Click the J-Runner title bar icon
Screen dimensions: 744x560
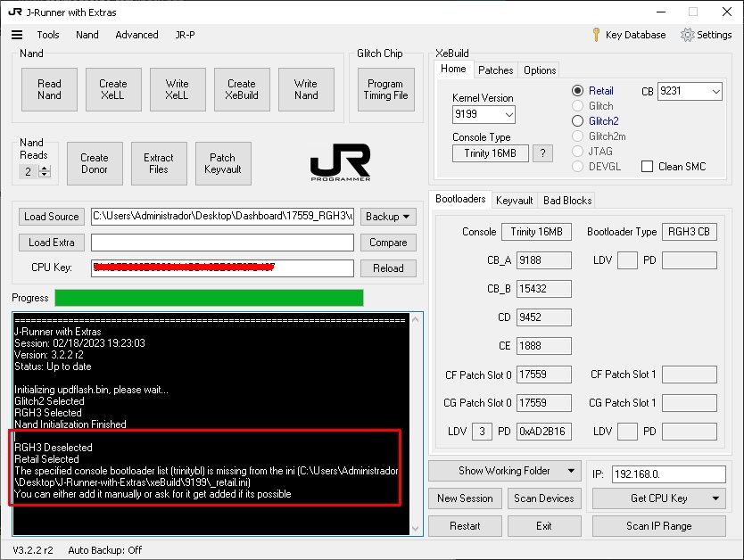(14, 12)
